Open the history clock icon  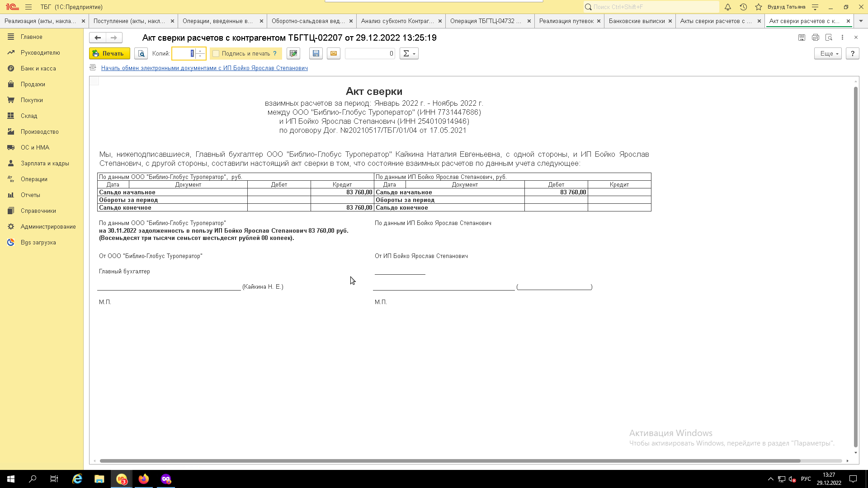coord(743,7)
